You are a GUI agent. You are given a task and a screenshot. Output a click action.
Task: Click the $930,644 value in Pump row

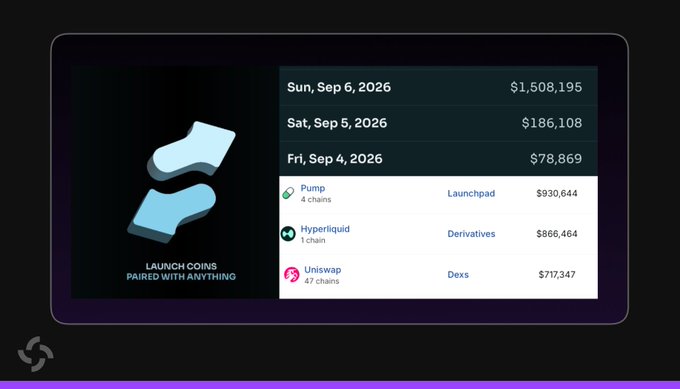pos(557,193)
